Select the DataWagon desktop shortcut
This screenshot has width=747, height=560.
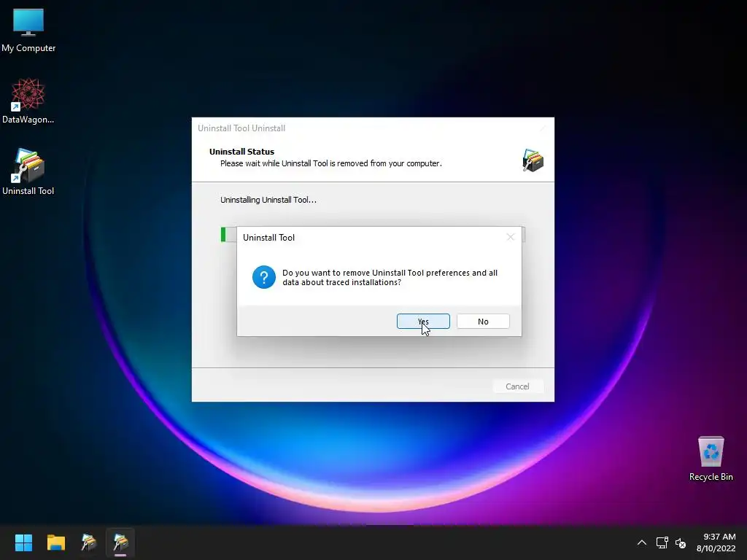tap(28, 101)
